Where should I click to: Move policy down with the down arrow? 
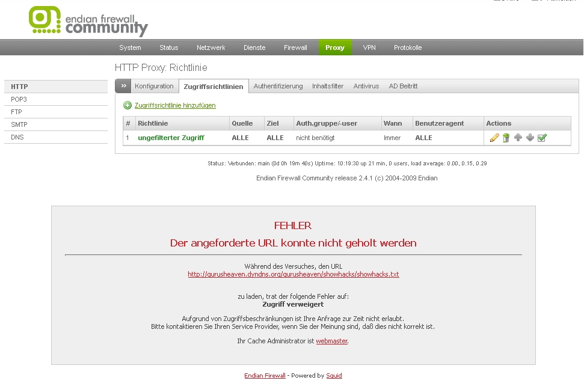tap(530, 138)
